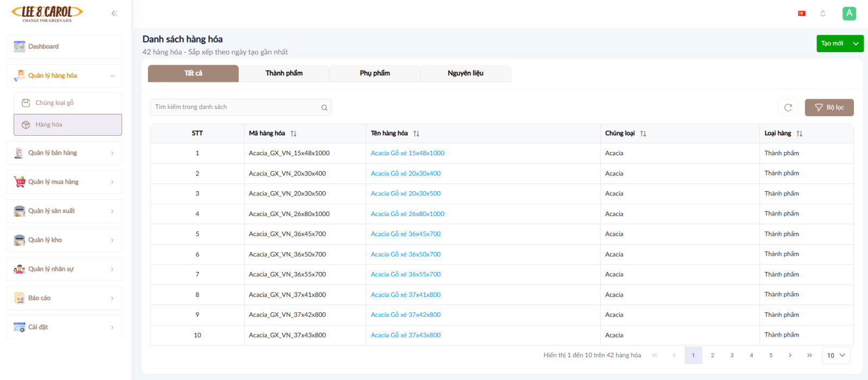The width and height of the screenshot is (868, 380).
Task: Click the notification bell icon
Action: [x=823, y=14]
